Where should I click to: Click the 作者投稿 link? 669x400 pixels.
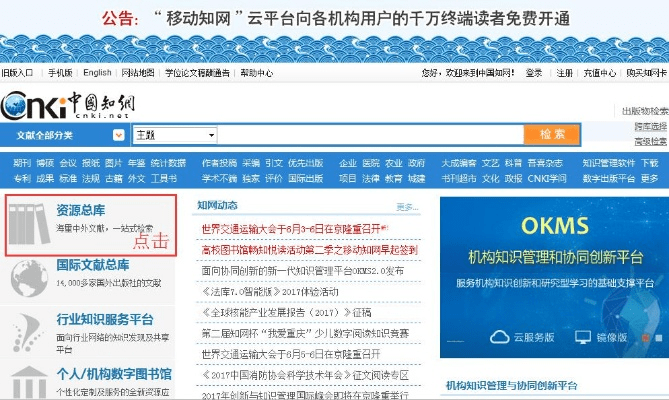coord(219,163)
